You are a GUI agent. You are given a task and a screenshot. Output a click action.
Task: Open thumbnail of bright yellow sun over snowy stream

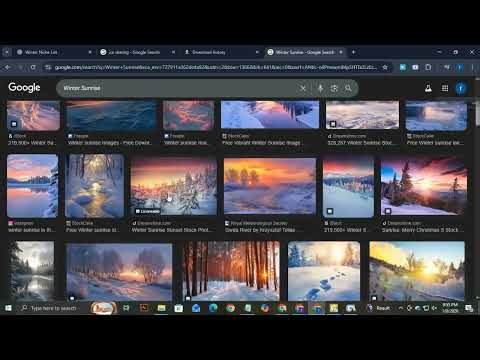tap(417, 271)
